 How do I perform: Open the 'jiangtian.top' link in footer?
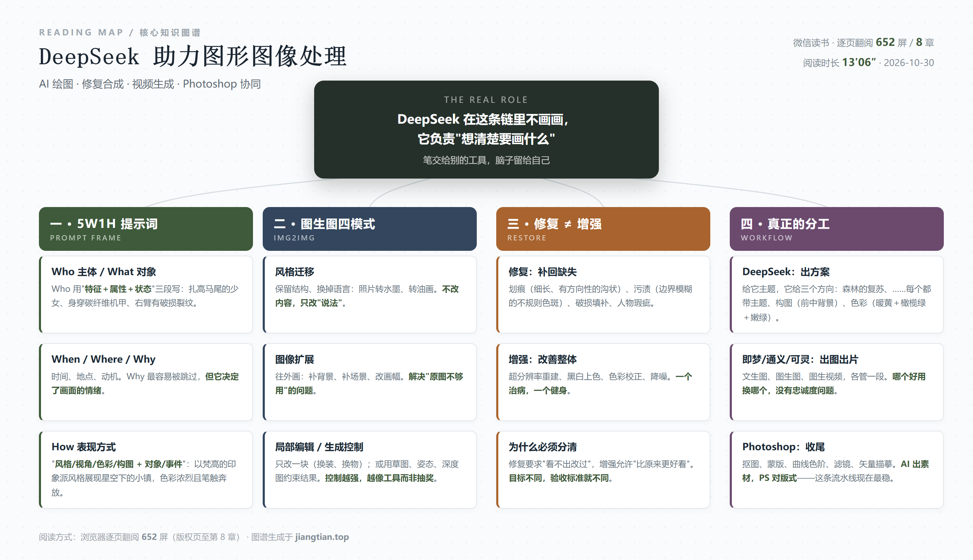pos(322,537)
